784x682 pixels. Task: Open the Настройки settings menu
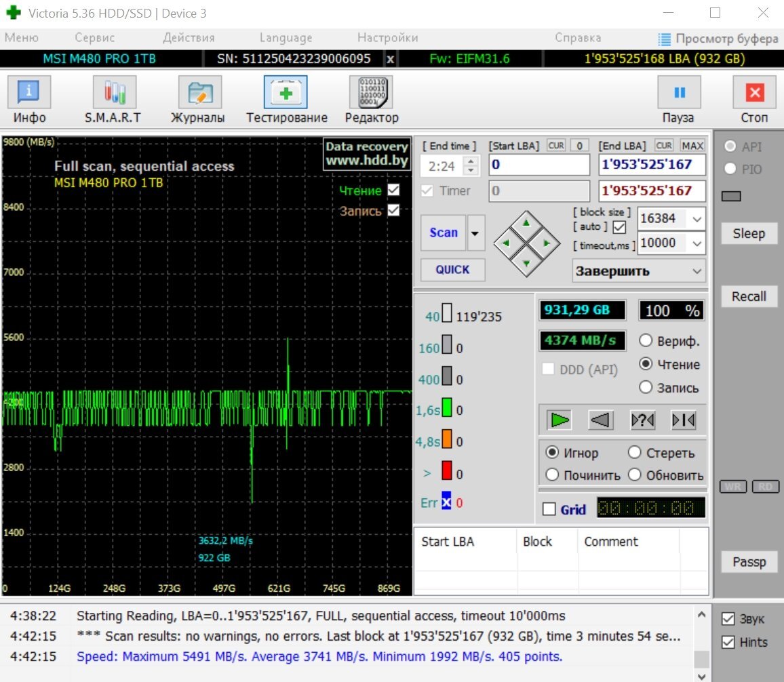(387, 38)
